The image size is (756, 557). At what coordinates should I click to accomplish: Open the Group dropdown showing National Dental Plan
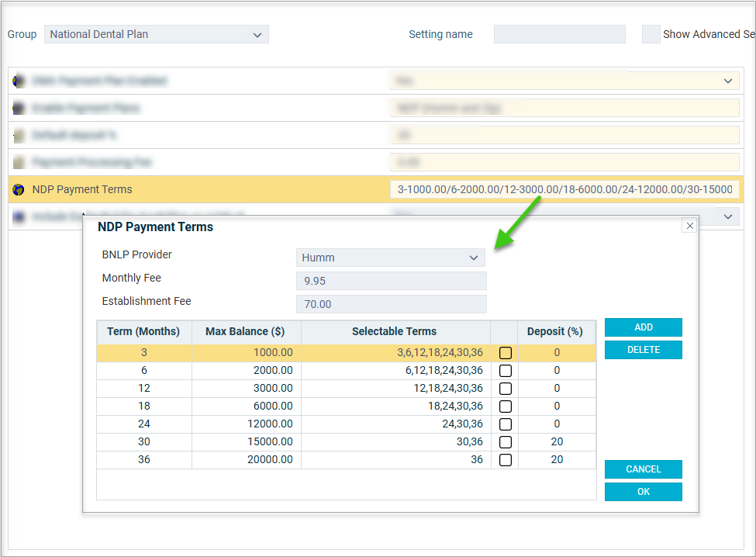tap(157, 34)
